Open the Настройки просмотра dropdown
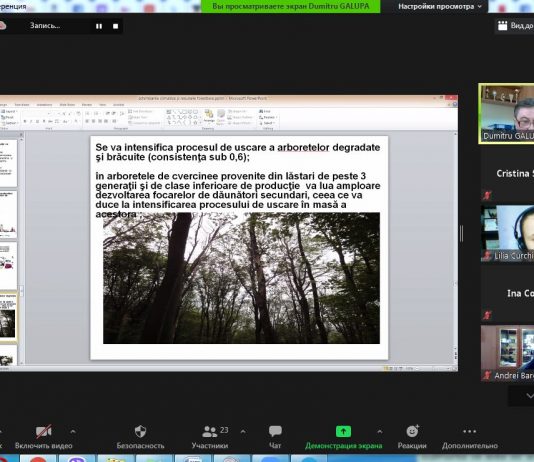The width and height of the screenshot is (534, 462). pos(440,6)
